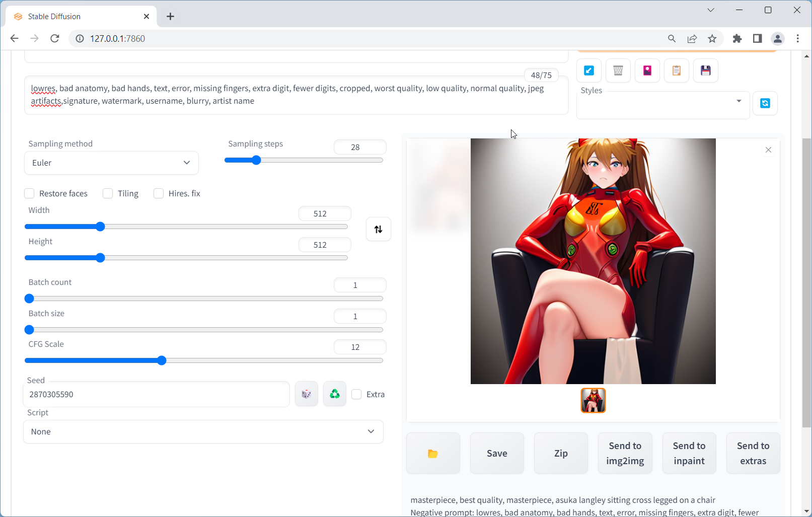Open the Sampling method dropdown
Viewport: 812px width, 517px height.
click(111, 163)
